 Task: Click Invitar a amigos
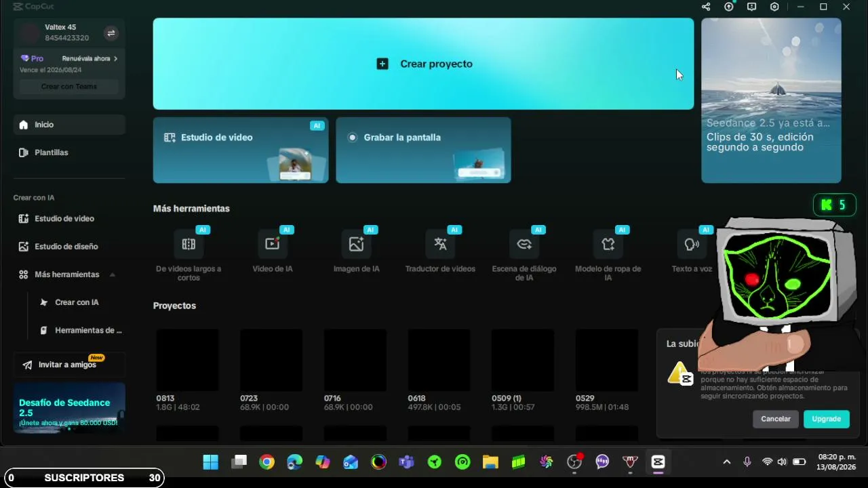69,365
